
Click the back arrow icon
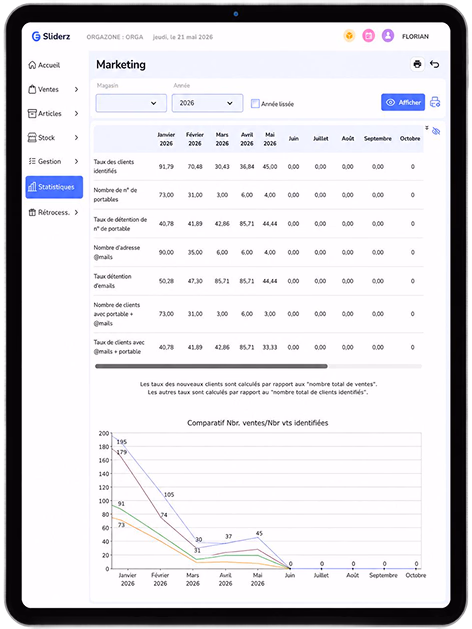(x=435, y=64)
